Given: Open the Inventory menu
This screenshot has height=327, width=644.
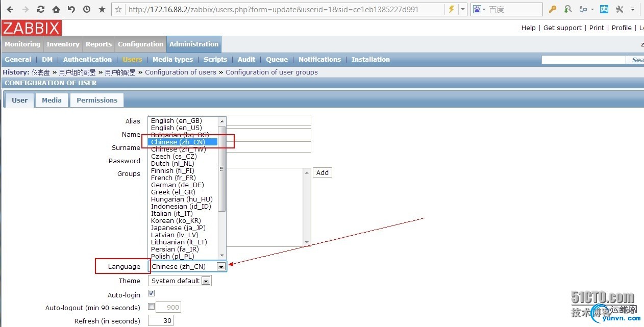Looking at the screenshot, I should tap(63, 44).
